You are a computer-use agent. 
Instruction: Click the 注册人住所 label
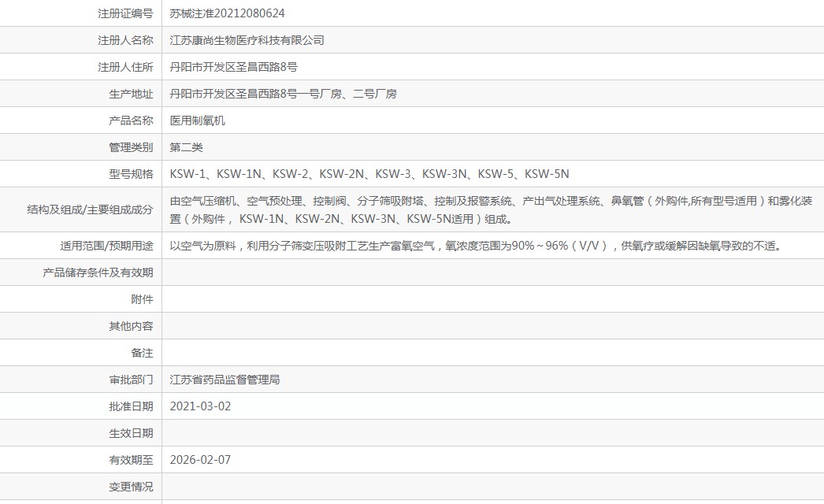click(x=125, y=67)
